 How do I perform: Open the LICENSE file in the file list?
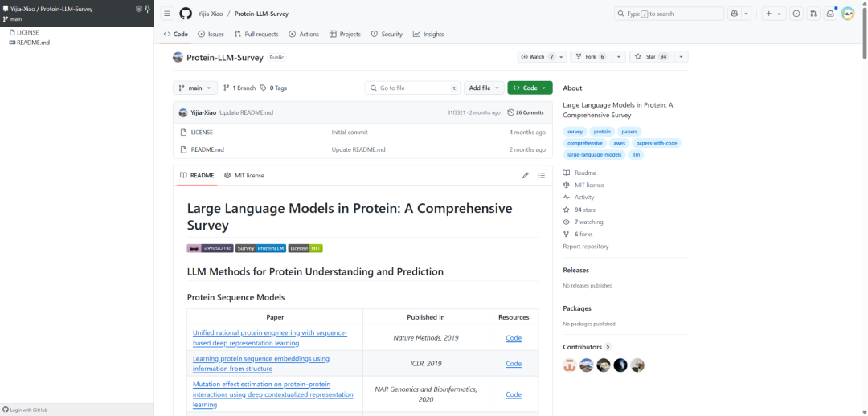click(202, 133)
